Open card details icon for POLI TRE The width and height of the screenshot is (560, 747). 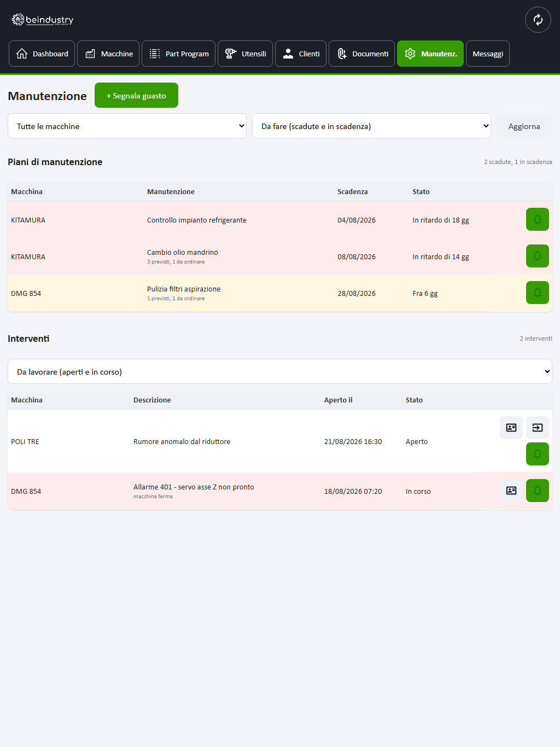[x=511, y=428]
